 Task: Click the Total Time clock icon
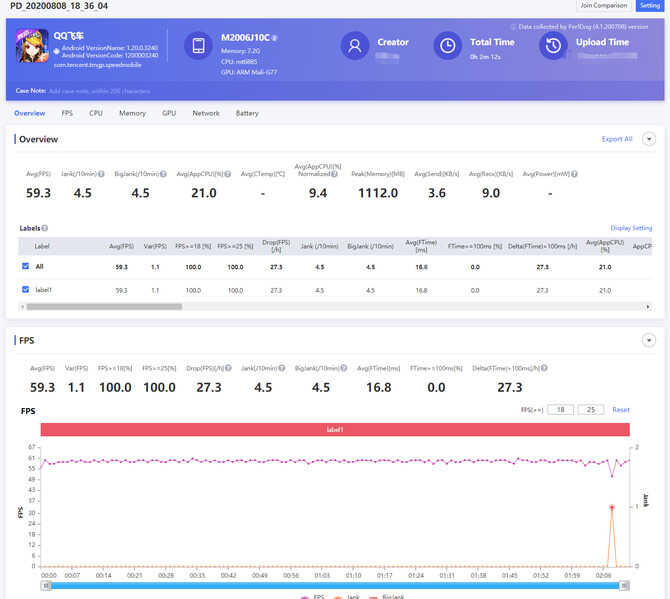pos(447,45)
